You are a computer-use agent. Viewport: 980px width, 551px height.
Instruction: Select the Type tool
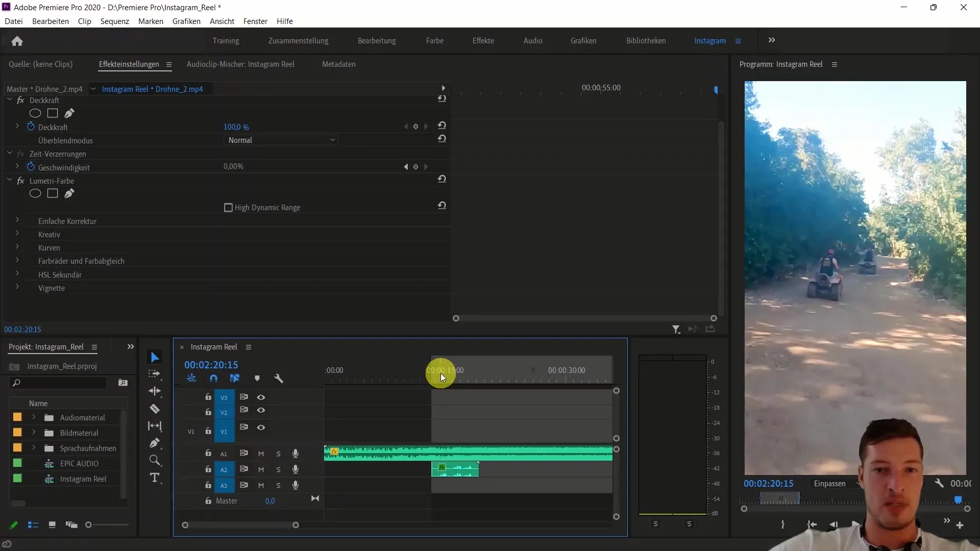tap(155, 478)
